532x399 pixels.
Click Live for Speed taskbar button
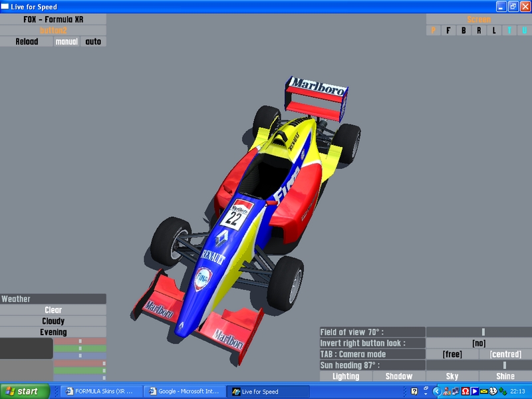tap(268, 391)
